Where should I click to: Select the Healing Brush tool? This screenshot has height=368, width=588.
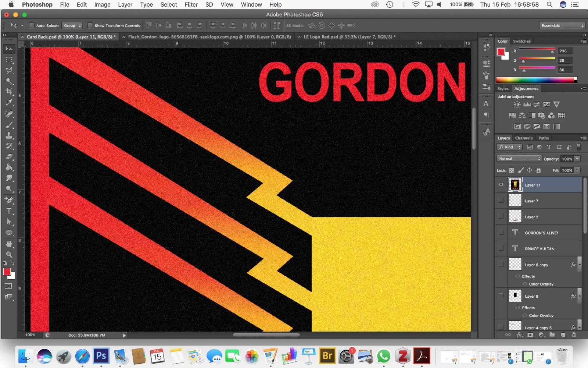point(9,114)
